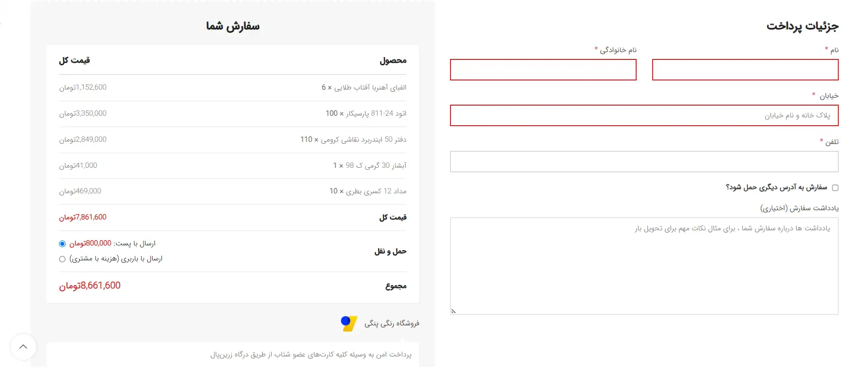Click the آبشار 30 گرمی product row

[x=233, y=165]
